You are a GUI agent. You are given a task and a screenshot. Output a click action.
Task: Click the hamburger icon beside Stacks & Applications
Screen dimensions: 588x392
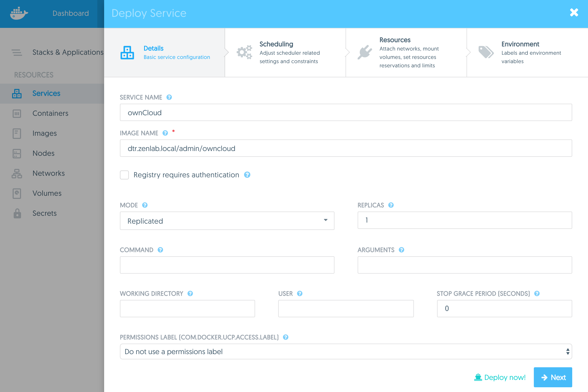point(17,52)
